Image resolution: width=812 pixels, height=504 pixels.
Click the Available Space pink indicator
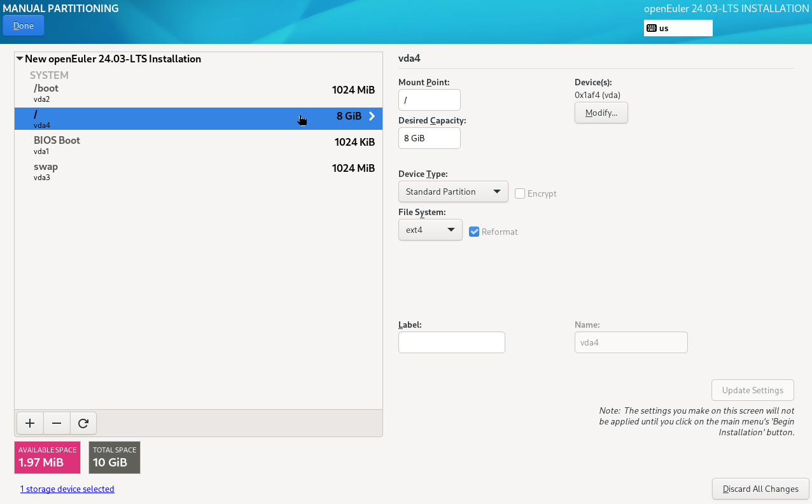47,458
